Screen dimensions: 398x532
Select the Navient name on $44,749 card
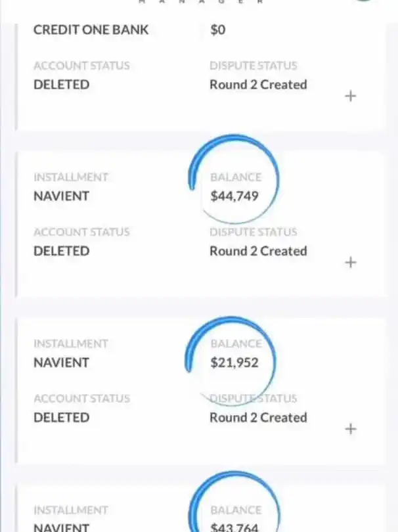(x=61, y=196)
